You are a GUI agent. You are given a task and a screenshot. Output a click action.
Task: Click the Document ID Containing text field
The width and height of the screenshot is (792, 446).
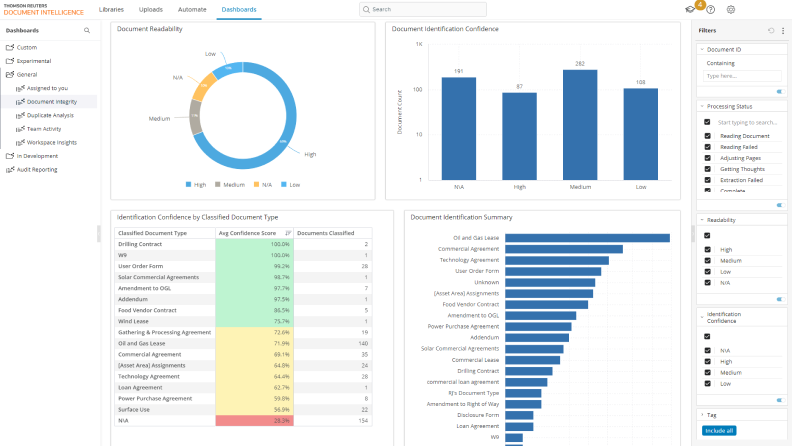pyautogui.click(x=742, y=76)
